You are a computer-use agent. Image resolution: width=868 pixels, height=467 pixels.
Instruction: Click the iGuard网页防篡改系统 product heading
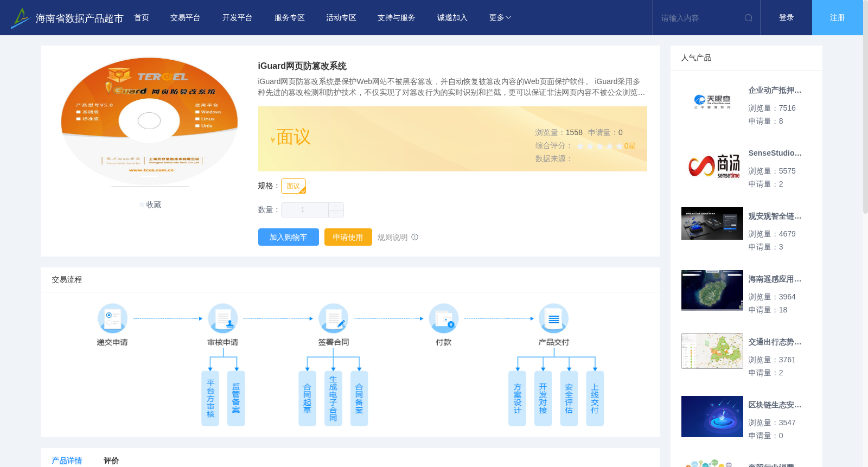302,66
